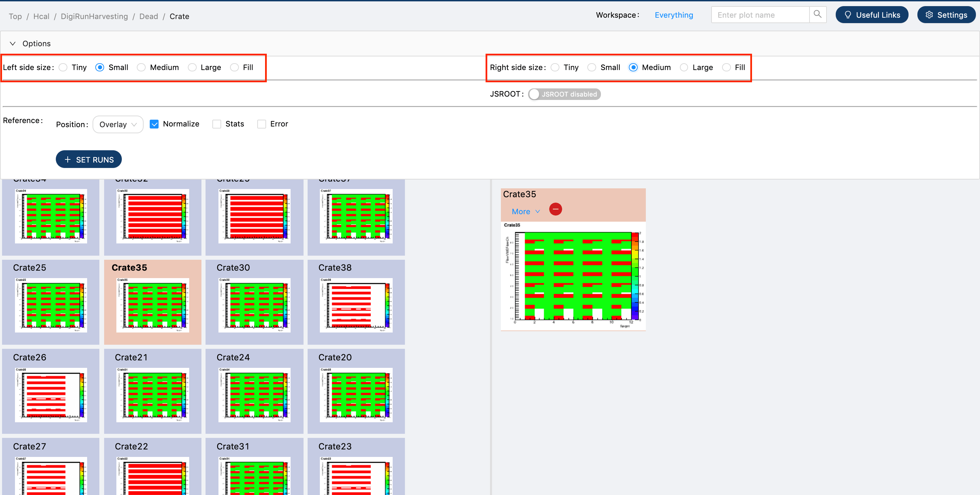The width and height of the screenshot is (980, 495).
Task: Click the search magnifier icon
Action: pyautogui.click(x=817, y=15)
